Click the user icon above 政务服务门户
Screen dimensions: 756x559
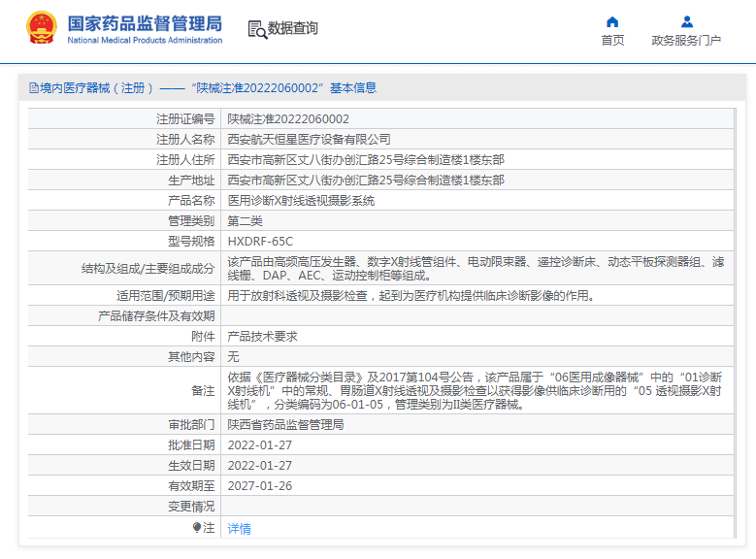pyautogui.click(x=687, y=21)
